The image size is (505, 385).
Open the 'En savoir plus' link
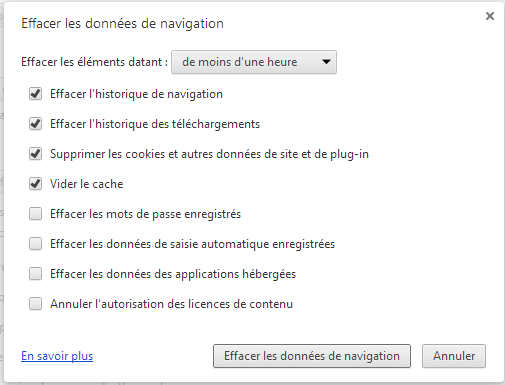point(57,356)
